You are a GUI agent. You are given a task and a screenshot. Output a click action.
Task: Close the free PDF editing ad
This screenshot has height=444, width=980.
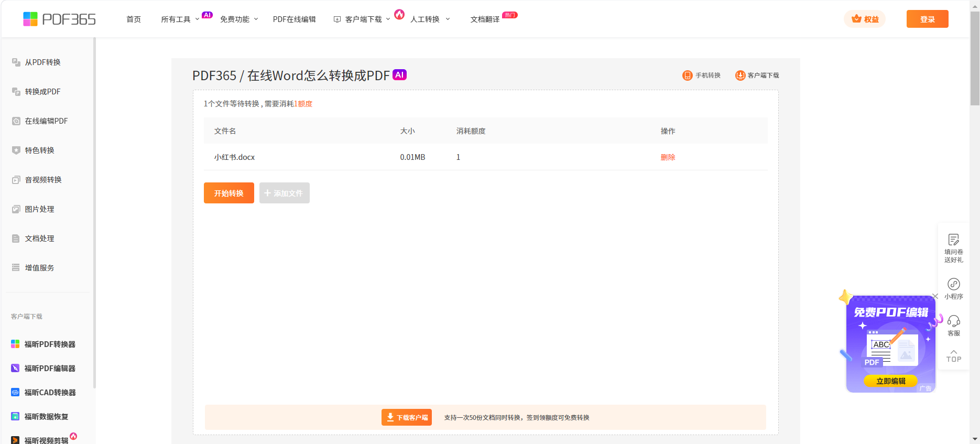click(x=935, y=296)
